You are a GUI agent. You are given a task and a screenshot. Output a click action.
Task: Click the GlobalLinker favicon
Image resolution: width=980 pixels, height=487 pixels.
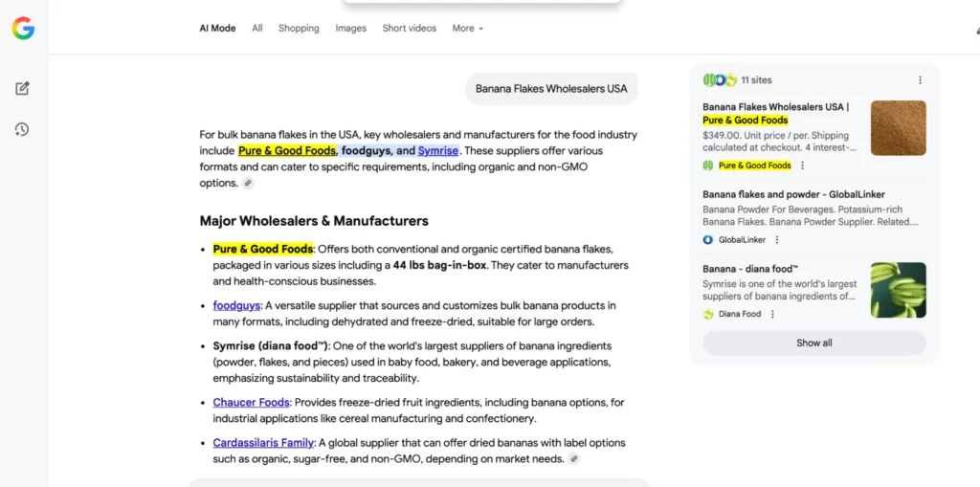click(708, 239)
